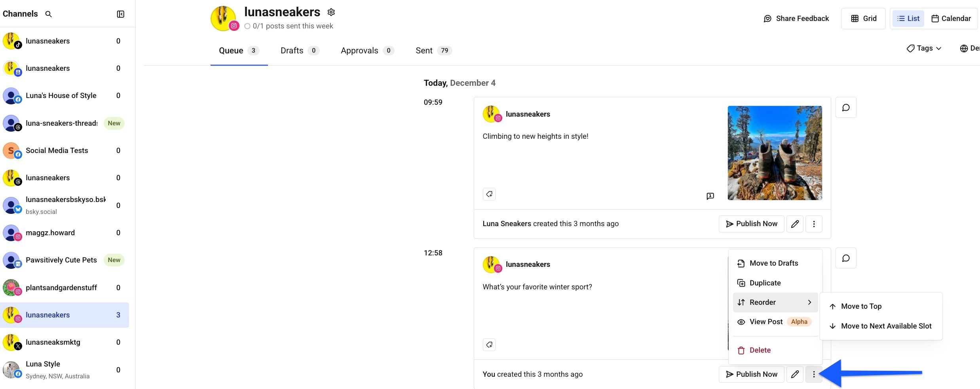Open the Tags filter dropdown
The image size is (980, 389).
(x=924, y=48)
